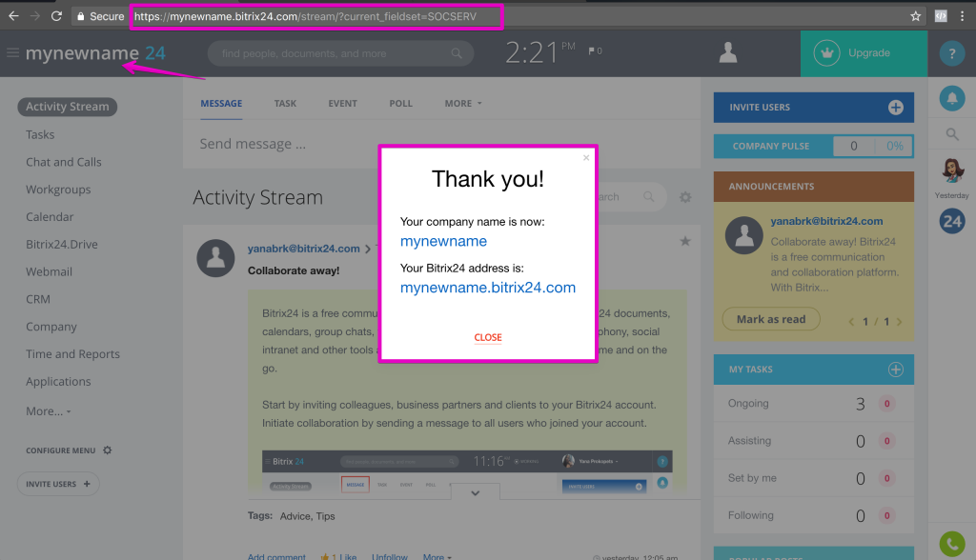Open Activity Stream settings gear
Image resolution: width=976 pixels, height=560 pixels.
685,197
